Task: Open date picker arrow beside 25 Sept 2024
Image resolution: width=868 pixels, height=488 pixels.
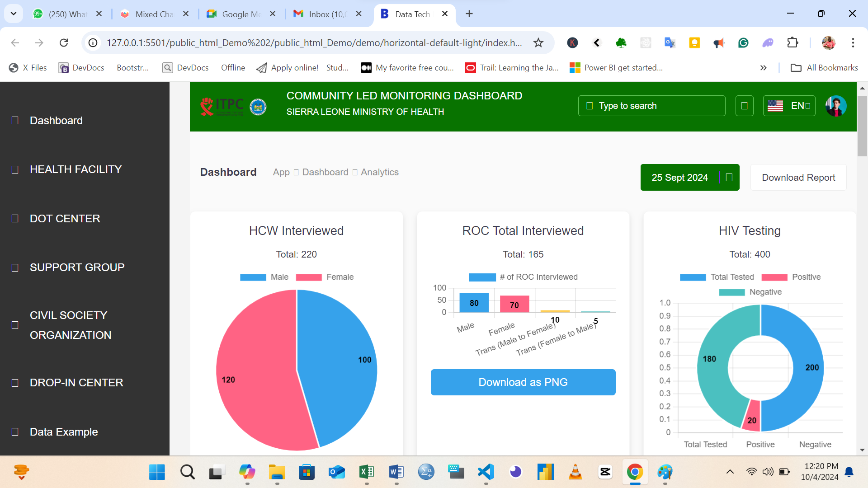Action: [729, 178]
